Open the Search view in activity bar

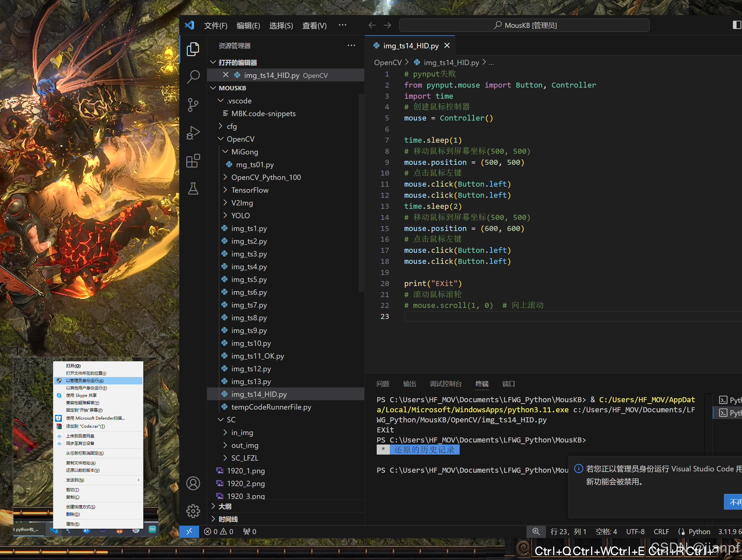193,77
